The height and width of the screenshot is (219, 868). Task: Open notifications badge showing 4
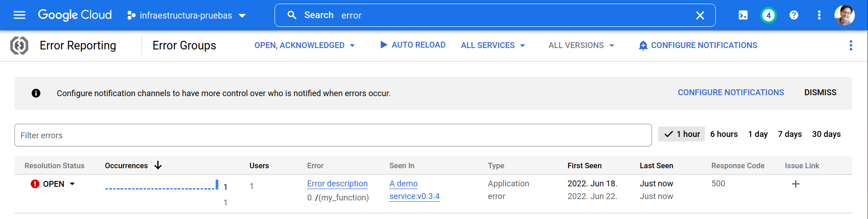(768, 15)
